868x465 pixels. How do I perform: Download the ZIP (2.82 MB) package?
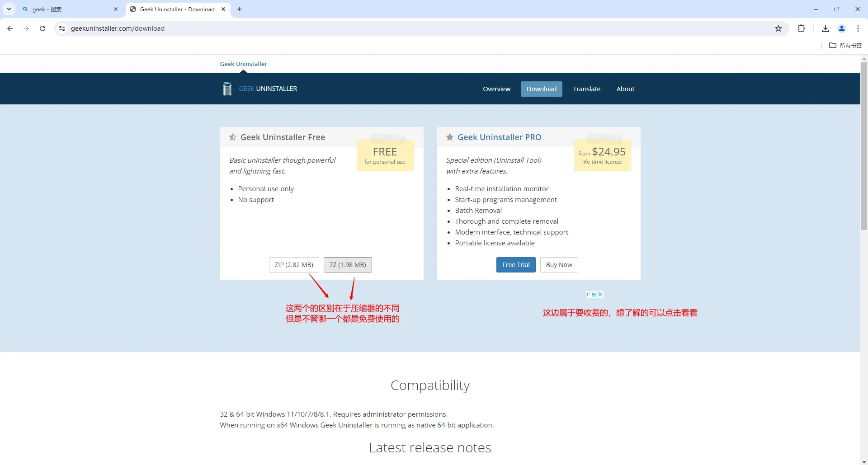294,265
